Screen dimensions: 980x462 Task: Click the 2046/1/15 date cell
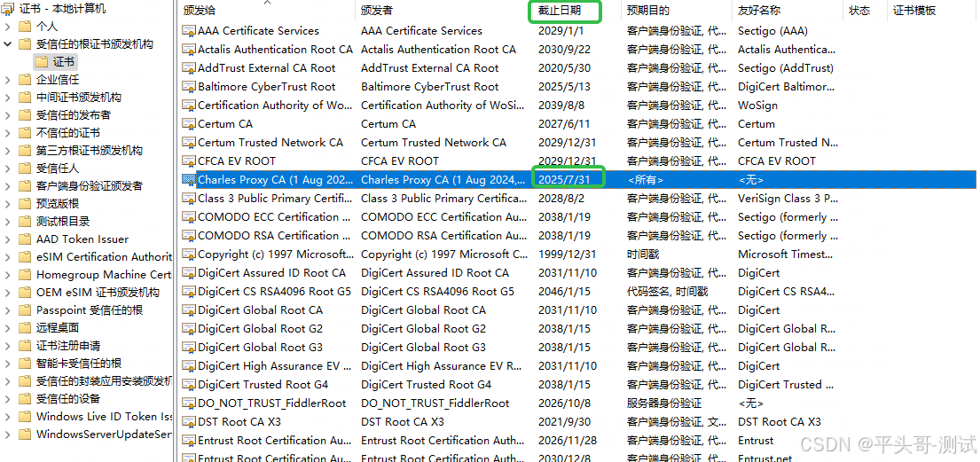(564, 292)
